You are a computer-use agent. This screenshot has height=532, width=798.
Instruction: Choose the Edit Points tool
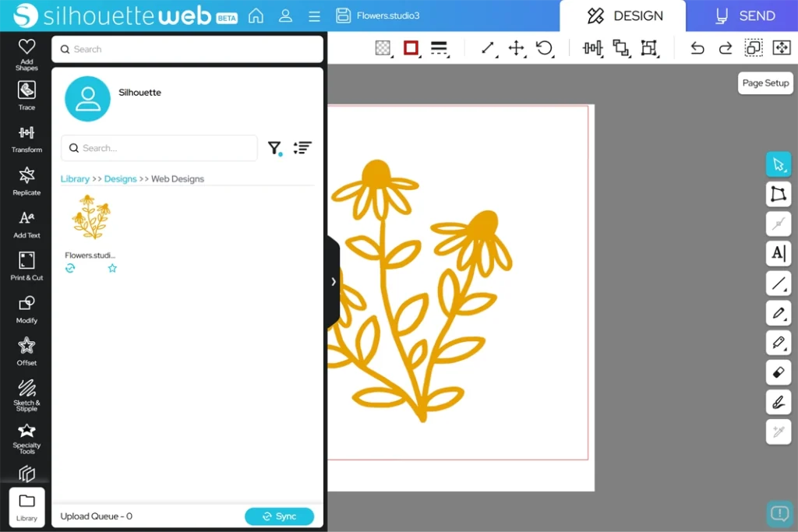pyautogui.click(x=779, y=194)
